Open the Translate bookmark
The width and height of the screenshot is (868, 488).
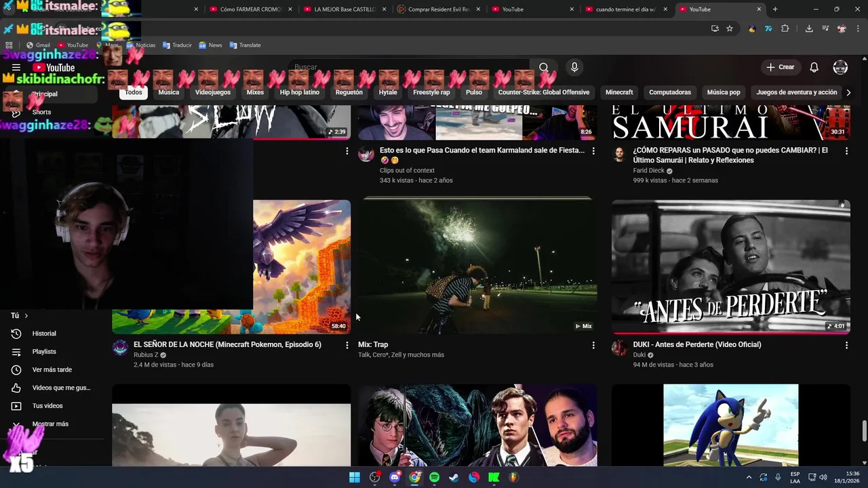245,45
